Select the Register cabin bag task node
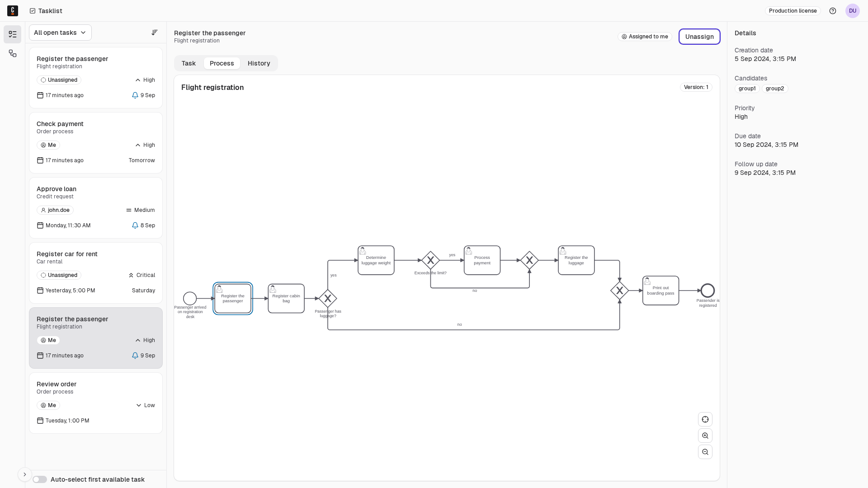This screenshot has height=488, width=868. (x=286, y=298)
